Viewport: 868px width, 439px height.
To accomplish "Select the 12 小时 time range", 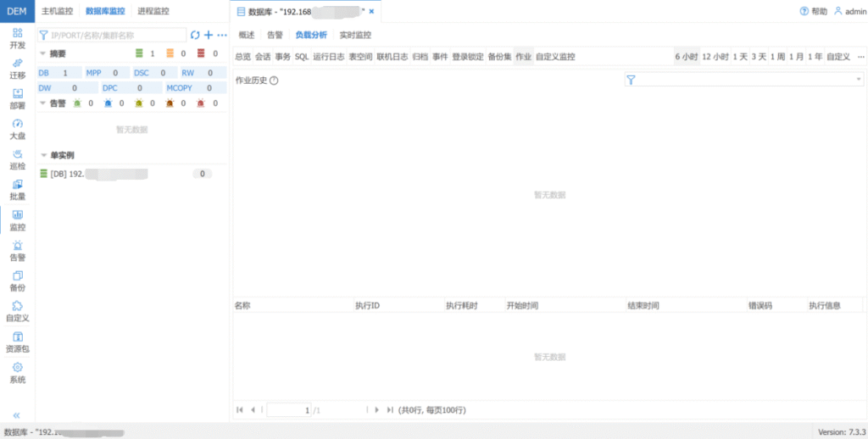I will tap(715, 57).
